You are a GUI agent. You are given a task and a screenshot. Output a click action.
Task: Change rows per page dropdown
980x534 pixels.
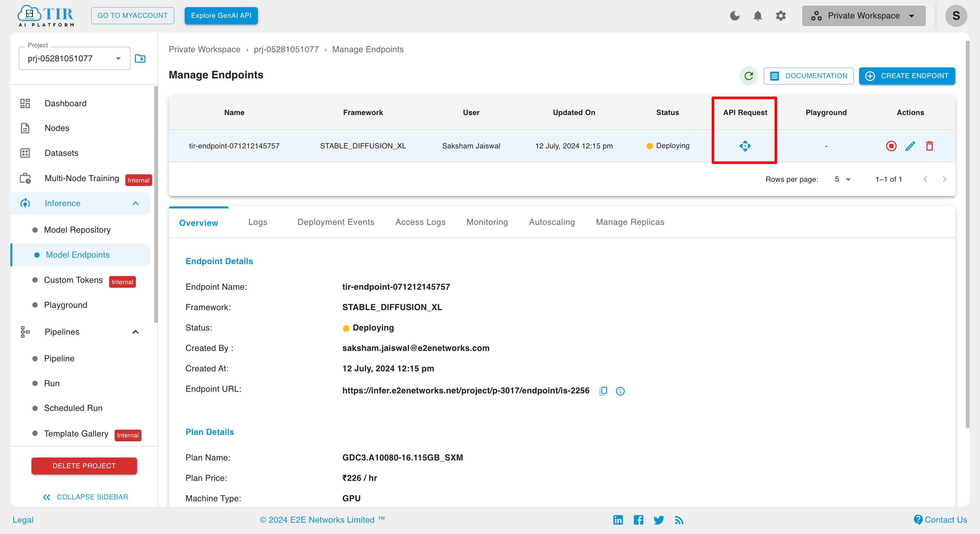843,179
